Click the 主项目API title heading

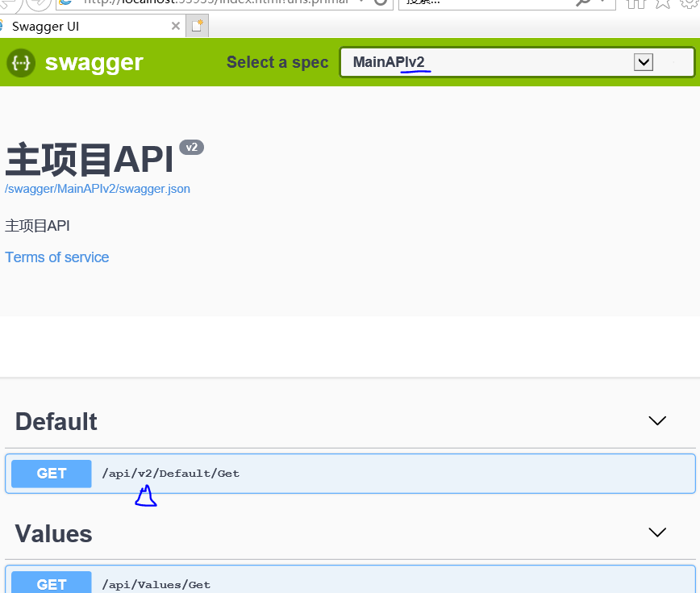point(89,160)
